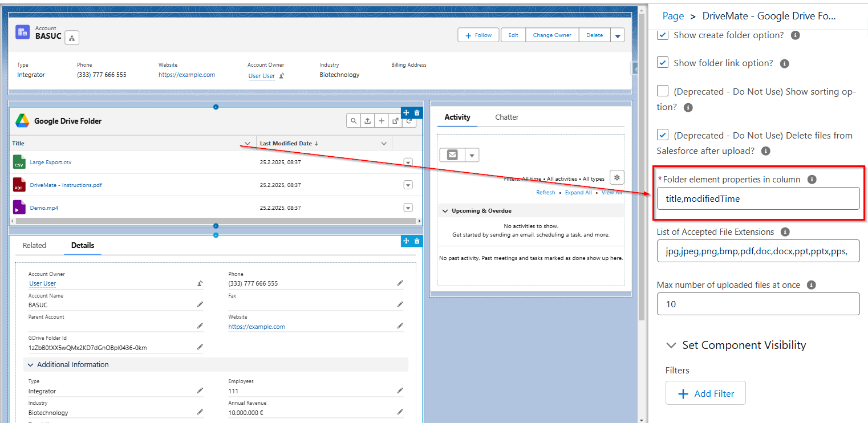Open activity settings with the gear icon
The width and height of the screenshot is (868, 423).
(616, 177)
